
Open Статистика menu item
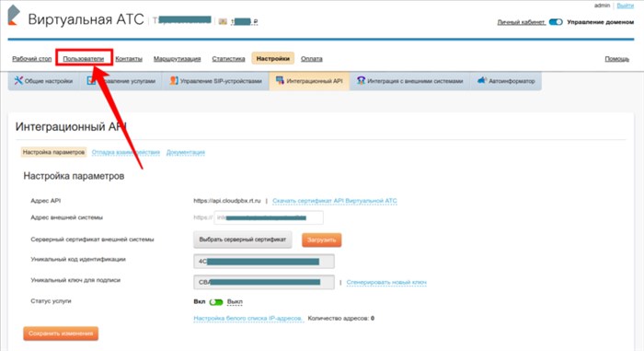click(228, 59)
